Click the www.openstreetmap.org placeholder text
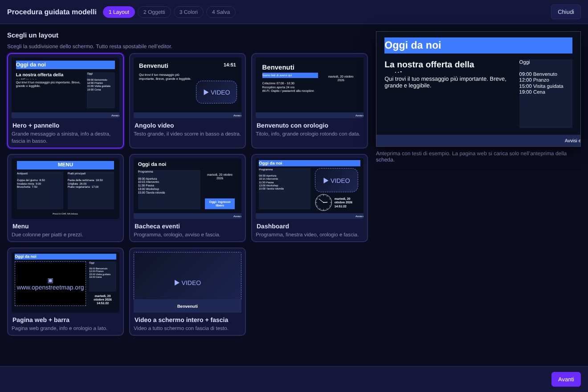The image size is (588, 392). (x=50, y=288)
